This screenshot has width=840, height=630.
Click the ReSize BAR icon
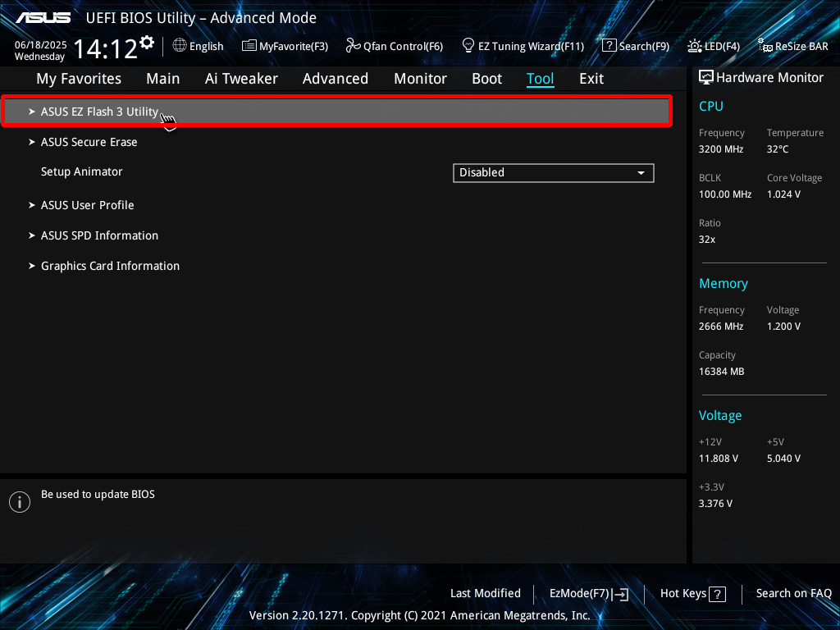point(765,46)
